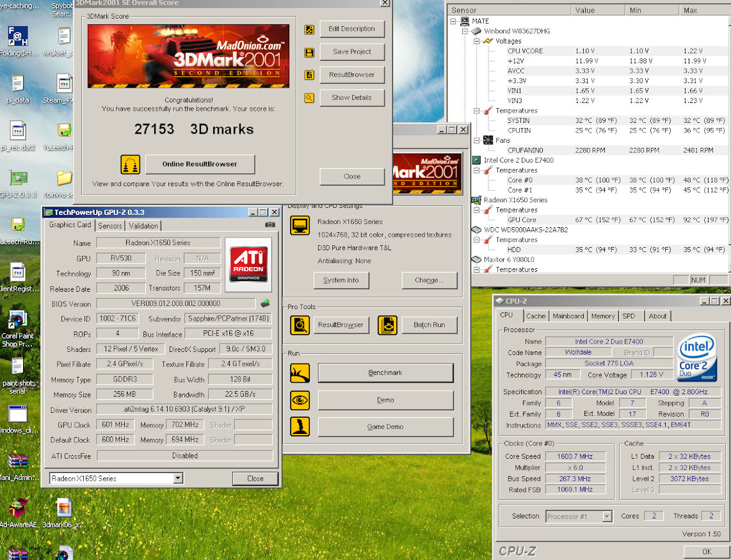This screenshot has height=560, width=731.
Task: Click the Pro Tools ResultBrowser magnifier icon
Action: [x=300, y=325]
